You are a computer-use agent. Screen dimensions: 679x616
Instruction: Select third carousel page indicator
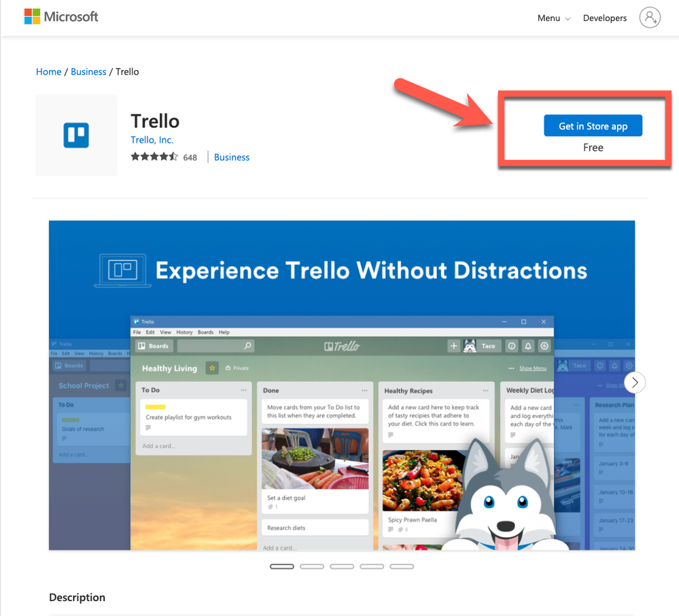(342, 566)
